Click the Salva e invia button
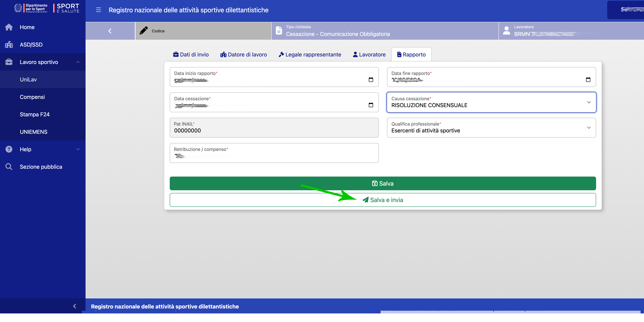 pos(383,200)
